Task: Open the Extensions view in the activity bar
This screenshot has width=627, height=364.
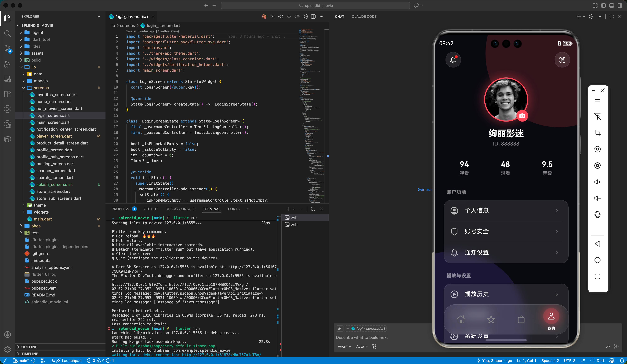Action: click(x=8, y=94)
